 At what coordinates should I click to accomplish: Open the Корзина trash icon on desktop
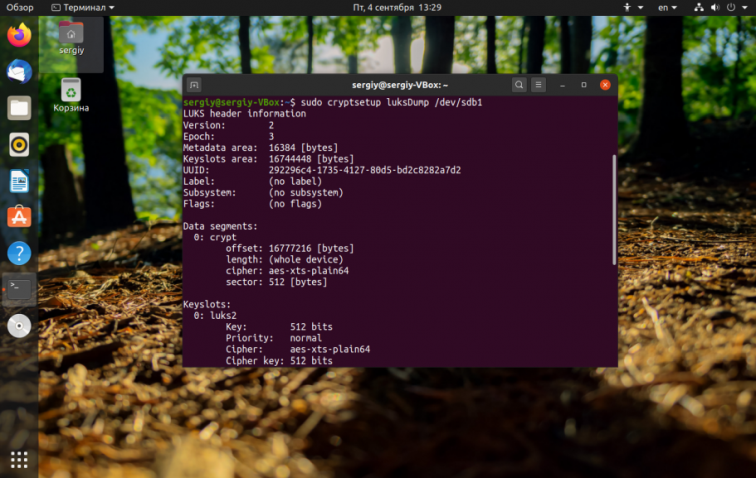[x=71, y=96]
